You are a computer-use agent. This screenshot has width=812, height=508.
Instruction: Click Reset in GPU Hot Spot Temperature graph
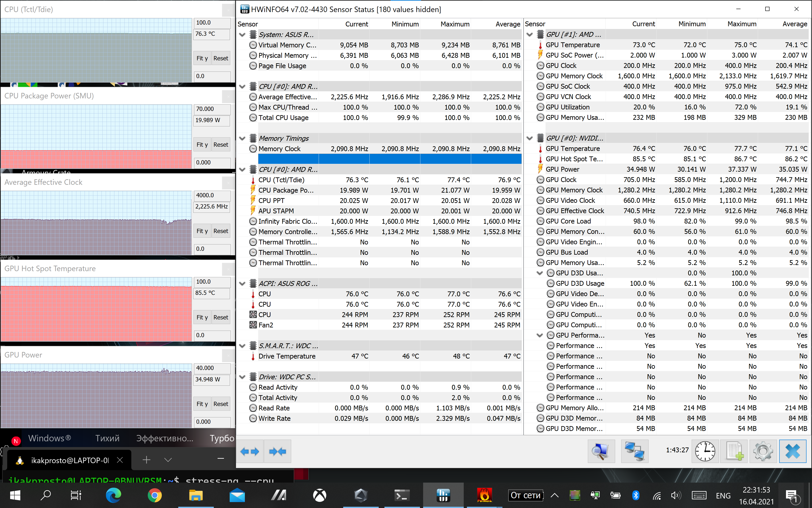click(221, 317)
